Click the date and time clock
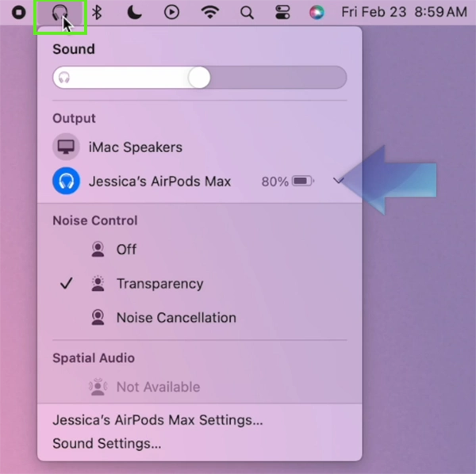This screenshot has height=474, width=476. (x=404, y=13)
